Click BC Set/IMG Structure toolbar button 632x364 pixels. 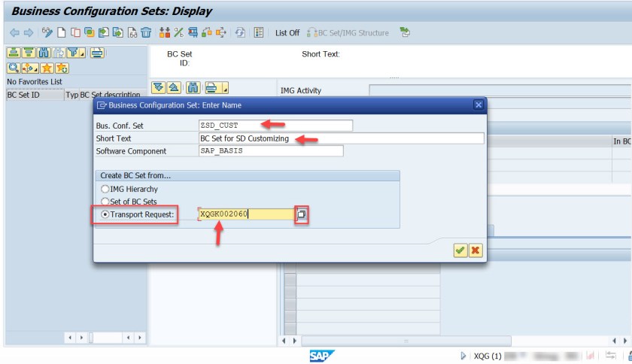pos(348,33)
